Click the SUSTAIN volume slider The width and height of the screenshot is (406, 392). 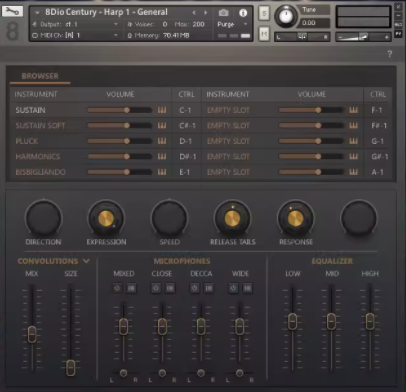119,110
